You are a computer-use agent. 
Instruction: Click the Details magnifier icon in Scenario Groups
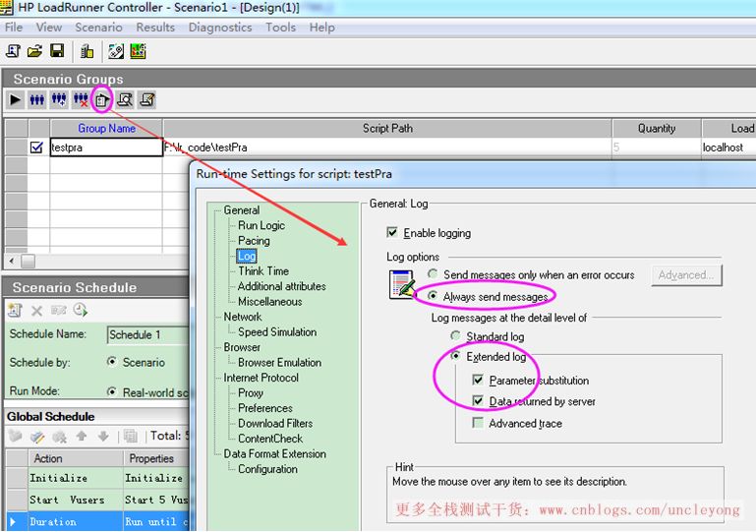pyautogui.click(x=125, y=100)
